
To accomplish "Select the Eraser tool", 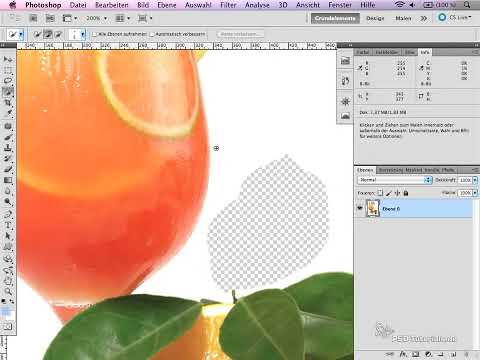I will coord(8,169).
